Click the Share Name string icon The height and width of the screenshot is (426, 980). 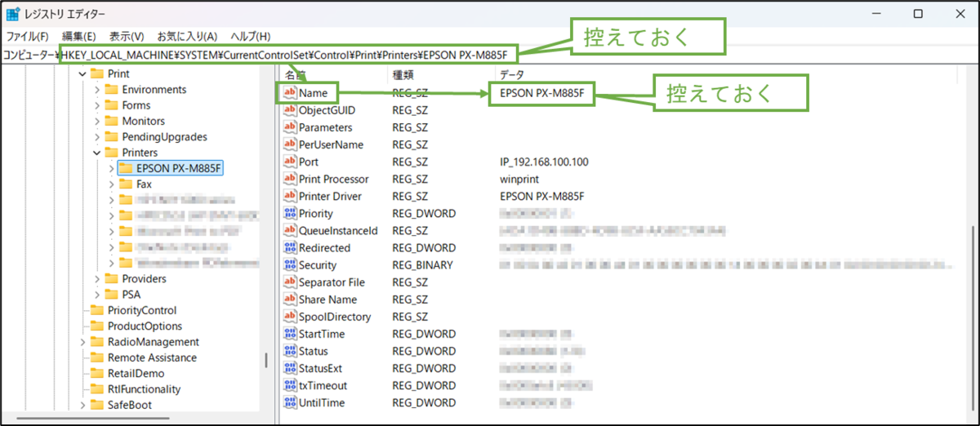pos(290,300)
